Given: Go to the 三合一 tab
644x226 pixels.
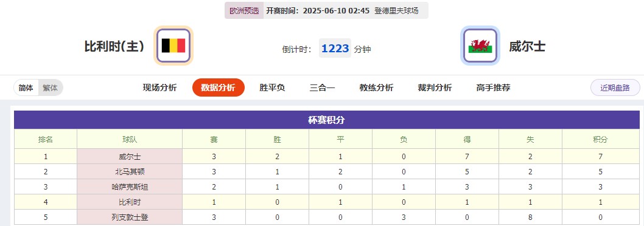Looking at the screenshot, I should [322, 87].
